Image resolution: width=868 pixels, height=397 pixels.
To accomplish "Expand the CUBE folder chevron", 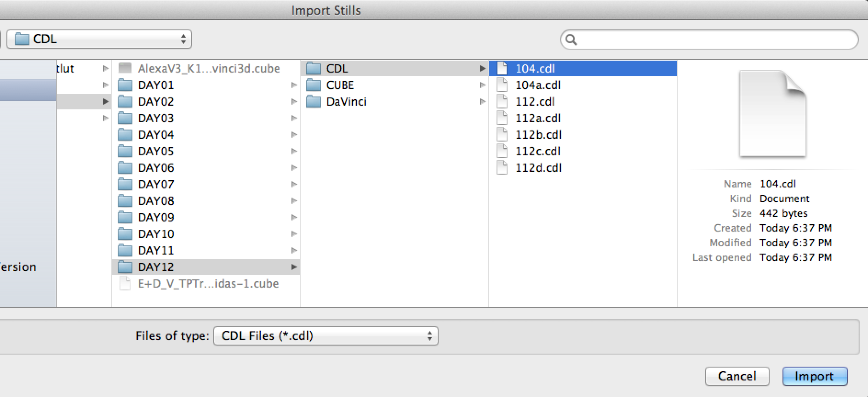I will click(482, 85).
